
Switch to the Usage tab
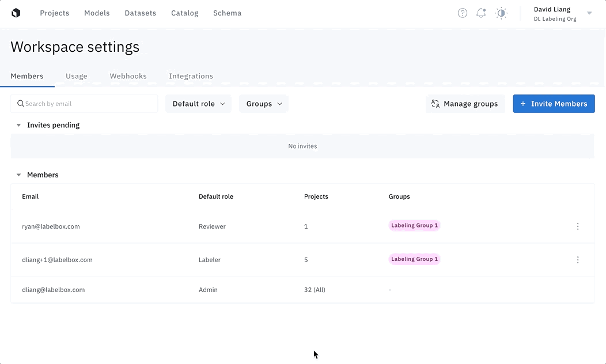(x=77, y=76)
